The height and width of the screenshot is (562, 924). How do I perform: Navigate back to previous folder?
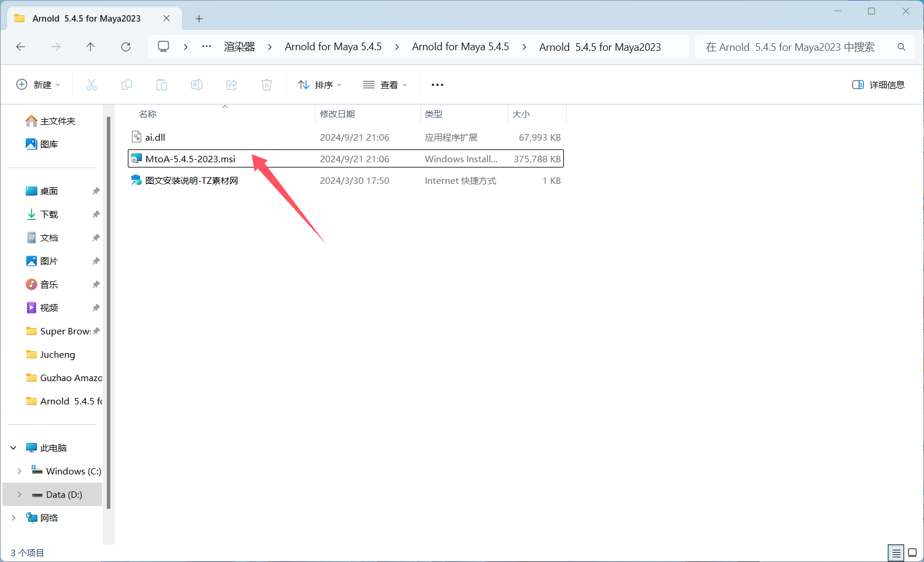click(x=21, y=47)
